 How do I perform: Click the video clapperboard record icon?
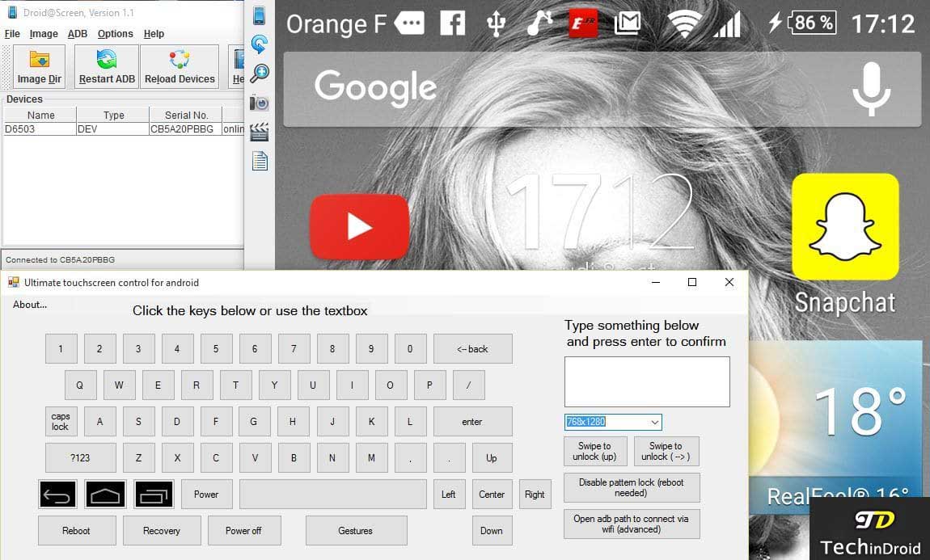[260, 132]
